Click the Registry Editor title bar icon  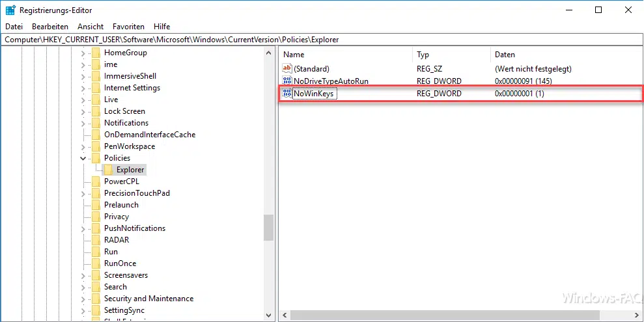[10, 10]
